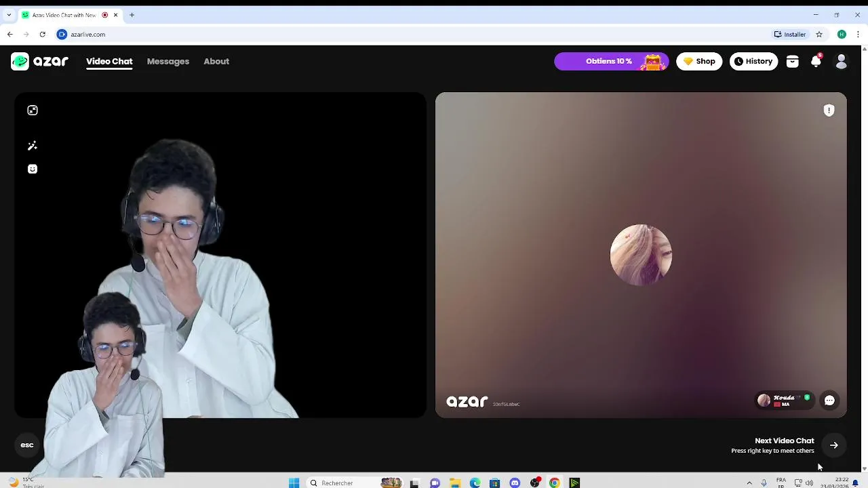Open the Chrome three-dot menu
868x488 pixels.
[x=857, y=34]
